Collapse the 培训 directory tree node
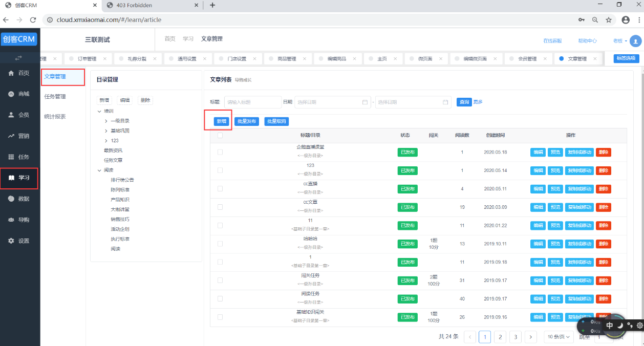 pyautogui.click(x=99, y=111)
